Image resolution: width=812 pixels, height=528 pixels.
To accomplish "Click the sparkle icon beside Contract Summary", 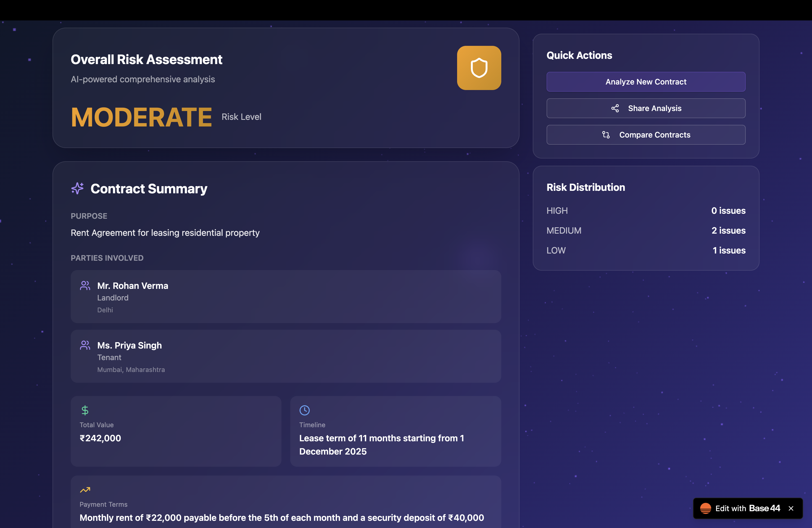I will point(77,188).
